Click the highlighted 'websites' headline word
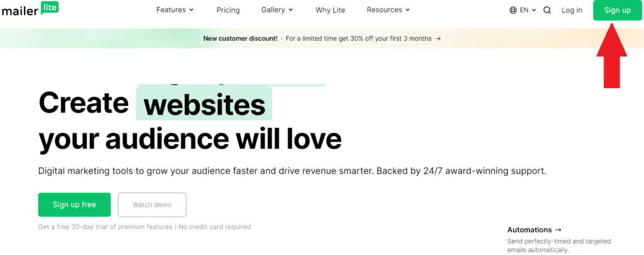Image resolution: width=644 pixels, height=255 pixels. coord(204,105)
